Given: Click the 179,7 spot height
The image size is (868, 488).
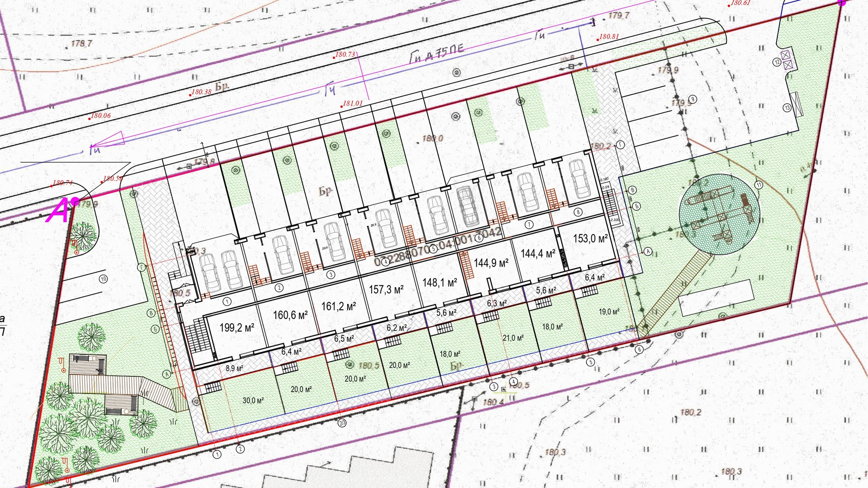Looking at the screenshot, I should click(x=619, y=15).
